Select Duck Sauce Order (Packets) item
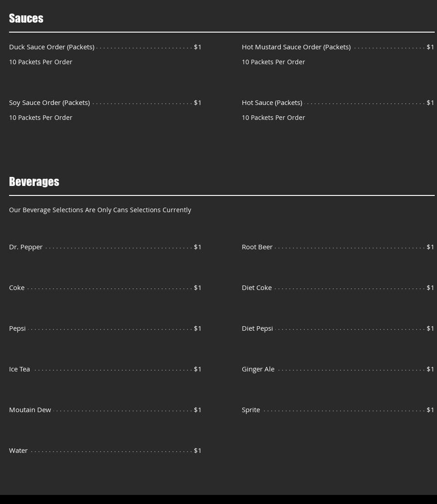 click(x=52, y=47)
